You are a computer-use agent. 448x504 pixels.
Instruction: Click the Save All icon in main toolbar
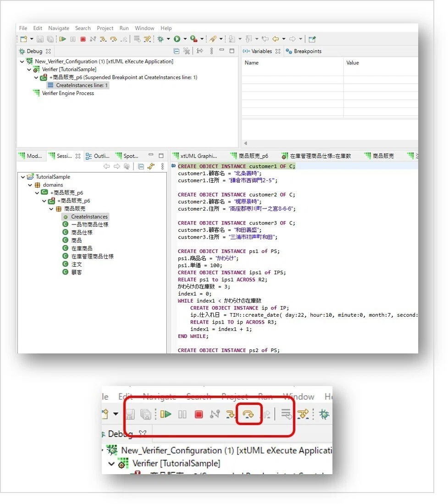tap(50, 39)
